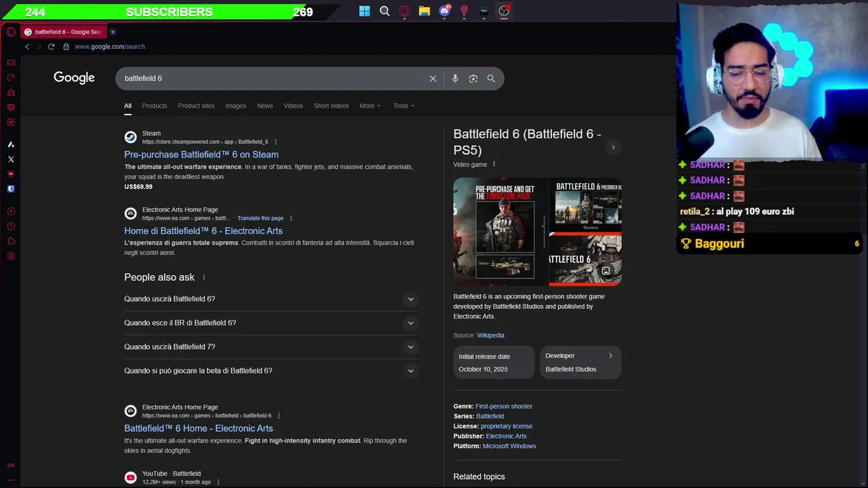
Task: Click the proprietary license link
Action: [x=507, y=426]
